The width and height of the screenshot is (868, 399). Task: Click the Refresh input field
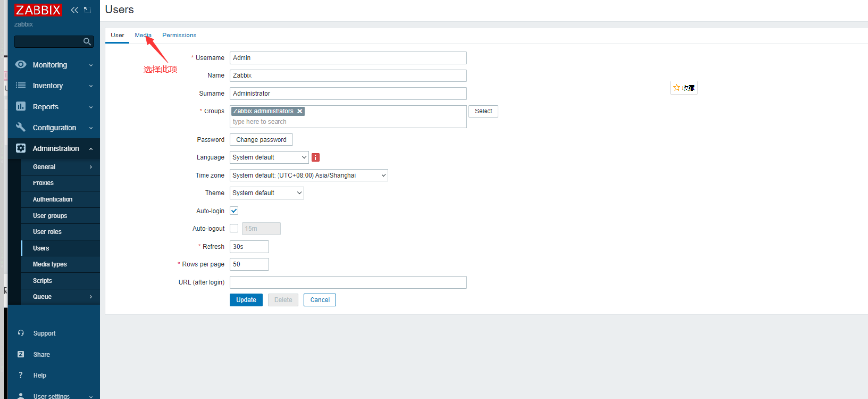249,247
